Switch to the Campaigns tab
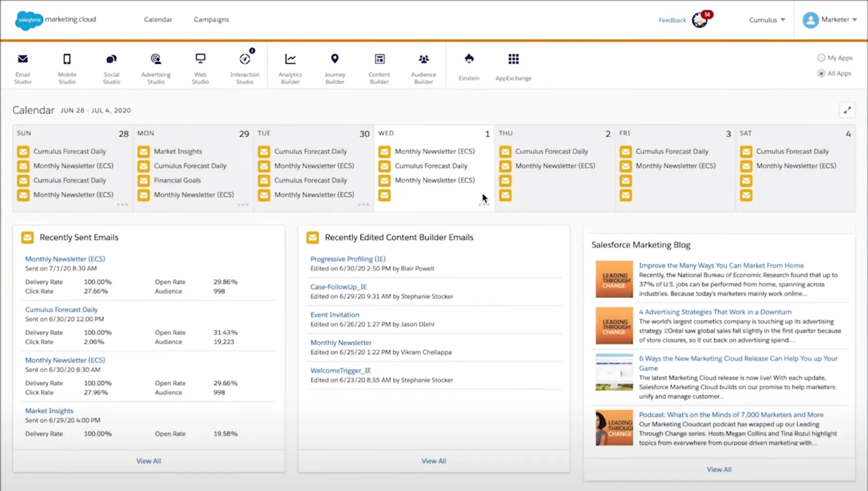Screen dimensions: 868x491 coord(211,19)
